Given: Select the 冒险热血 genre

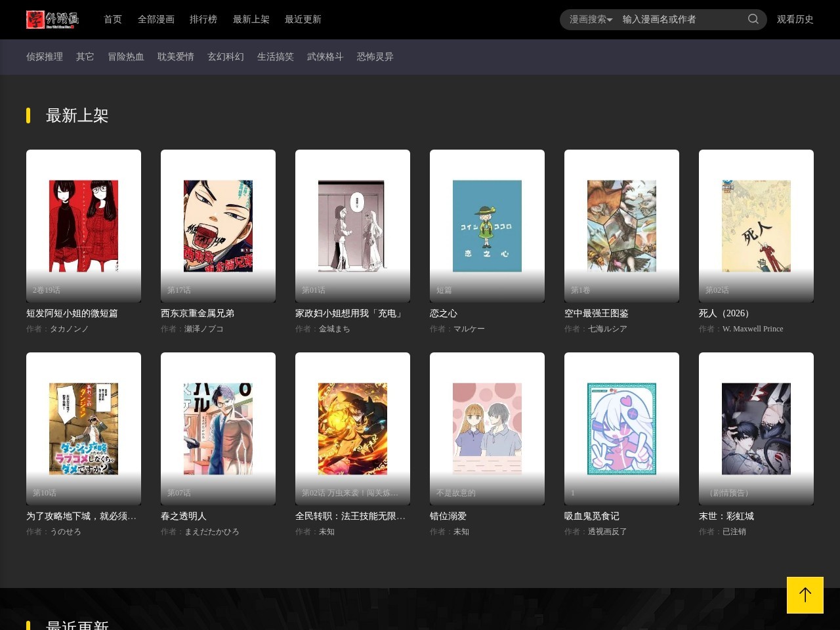Looking at the screenshot, I should click(x=126, y=57).
